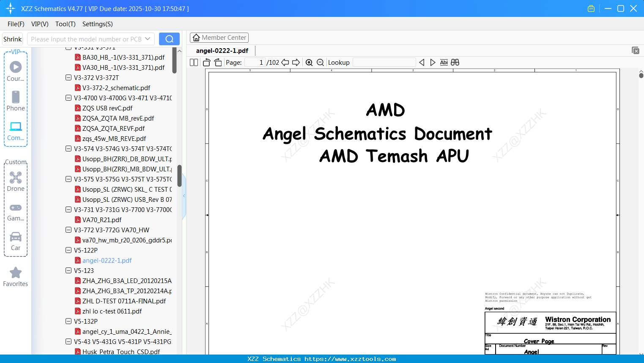This screenshot has height=363, width=644.
Task: Open the Member Center
Action: coord(219,38)
